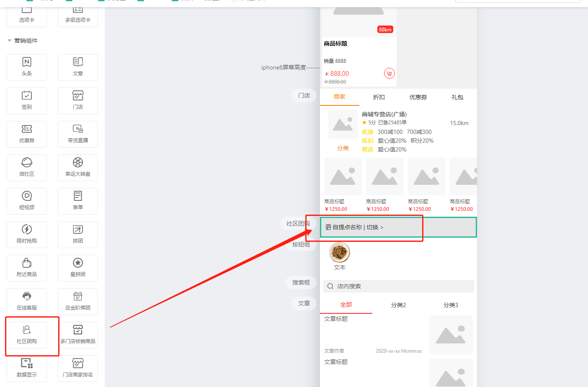Click the red add-to-cart icon
Screen dimensions: 588x387
[389, 74]
